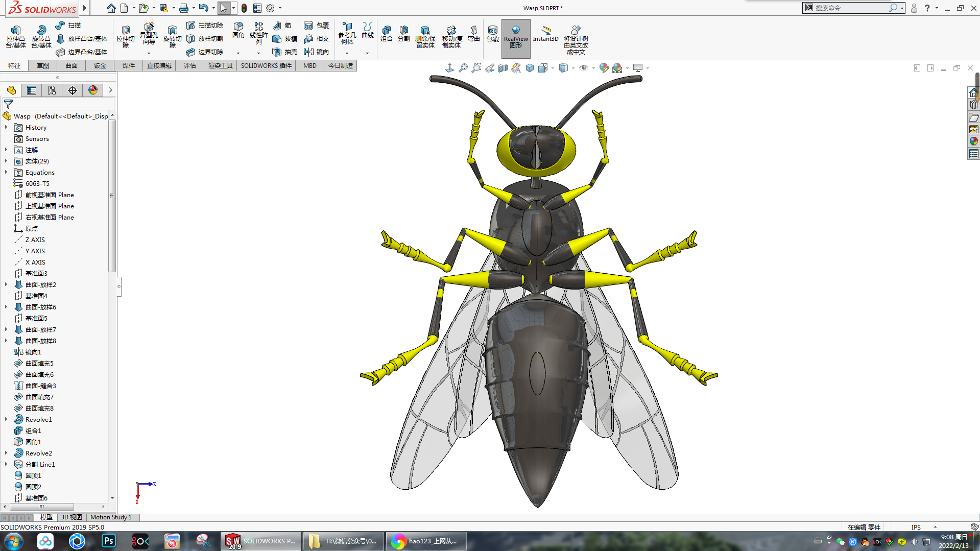Open the display style dropdown arrow
The image size is (980, 551).
573,68
